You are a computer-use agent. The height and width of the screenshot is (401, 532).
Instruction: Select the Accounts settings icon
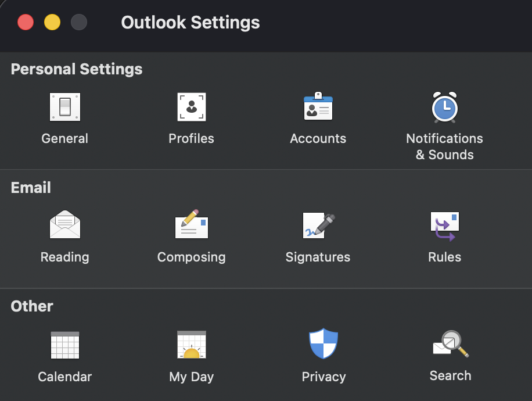coord(318,107)
